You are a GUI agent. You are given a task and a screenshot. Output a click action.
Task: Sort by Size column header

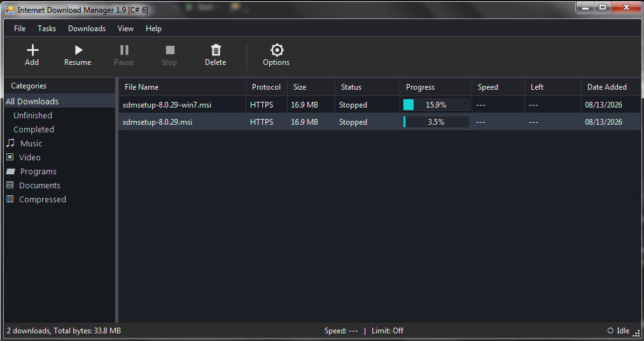pos(311,87)
